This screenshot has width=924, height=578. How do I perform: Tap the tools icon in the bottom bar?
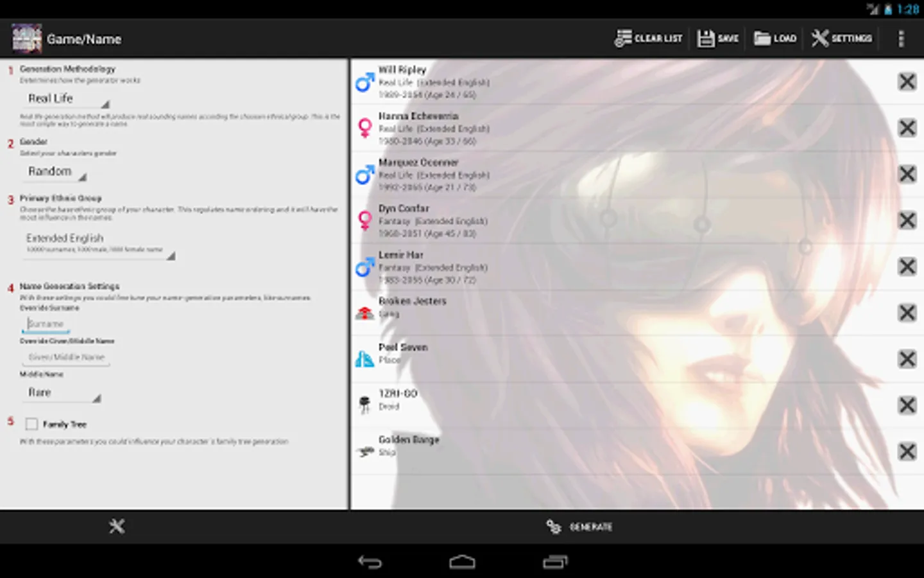coord(117,527)
